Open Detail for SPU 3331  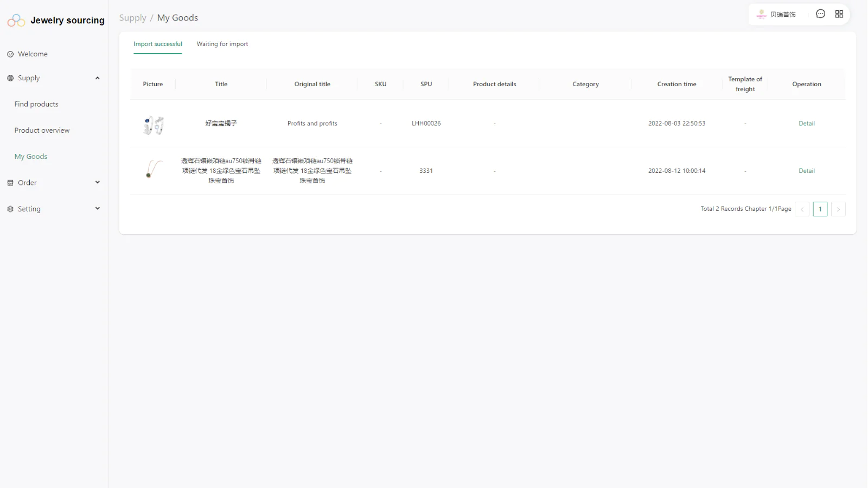pos(806,171)
